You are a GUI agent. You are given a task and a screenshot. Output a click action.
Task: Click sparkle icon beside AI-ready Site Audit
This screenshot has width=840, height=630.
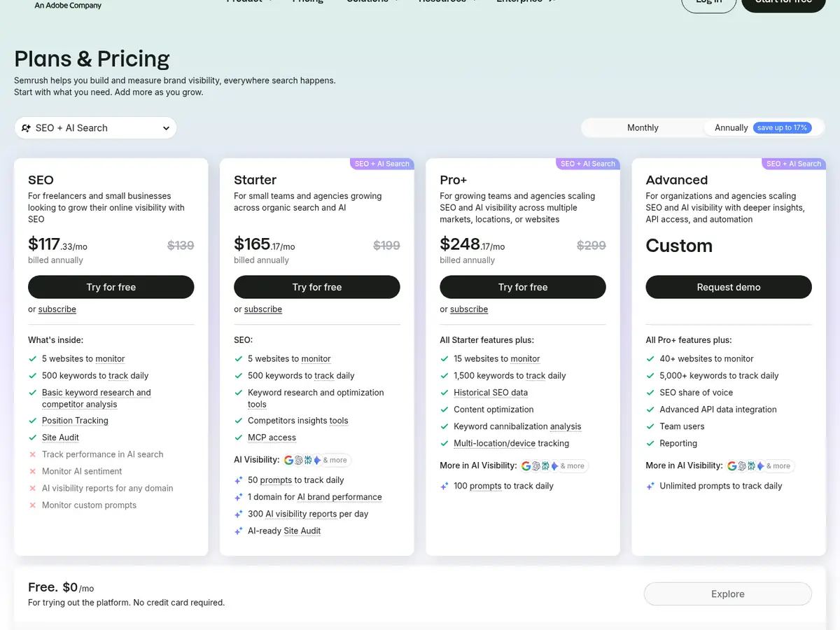(239, 531)
